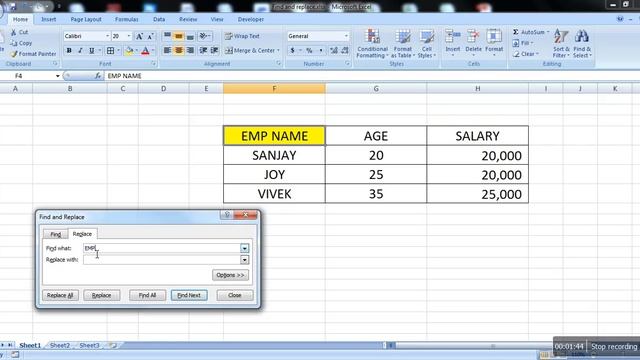Image resolution: width=640 pixels, height=360 pixels.
Task: Click the Find what input field
Action: coord(162,248)
